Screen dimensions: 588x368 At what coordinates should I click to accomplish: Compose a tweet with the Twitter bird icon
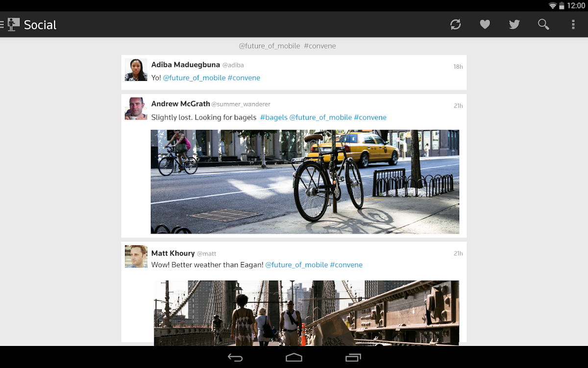pos(514,25)
